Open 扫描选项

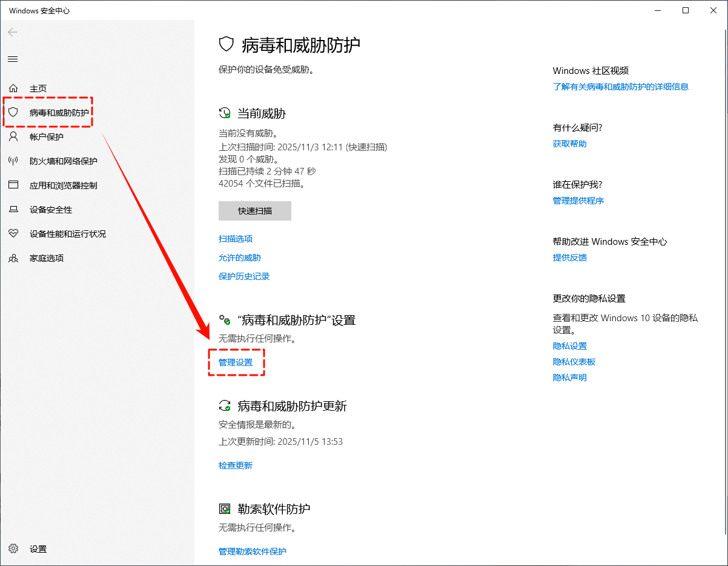click(236, 238)
